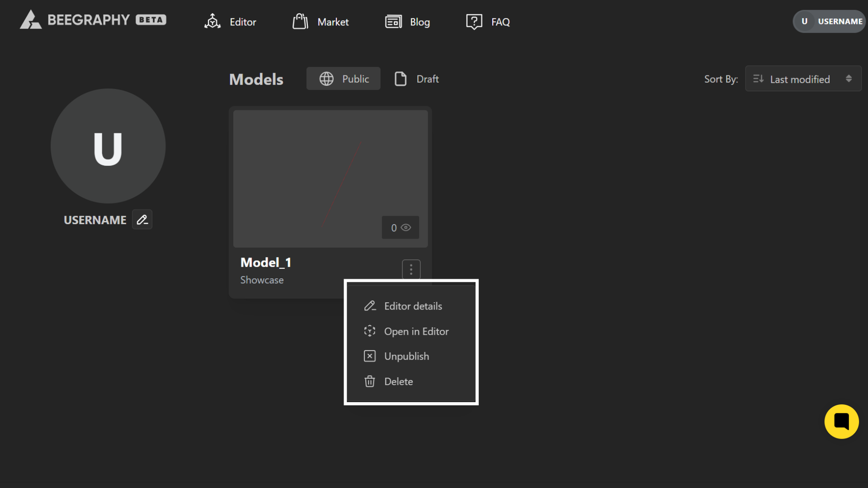
Task: Click the view count eye badge
Action: 401,228
